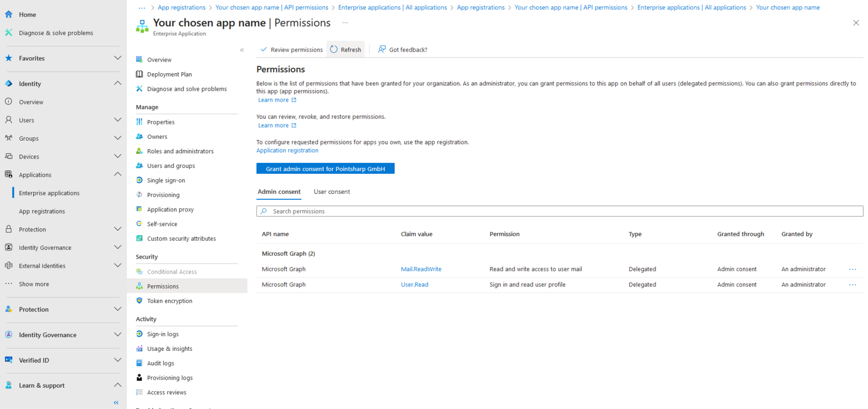
Task: Click the Sign-in logs icon
Action: (x=139, y=334)
